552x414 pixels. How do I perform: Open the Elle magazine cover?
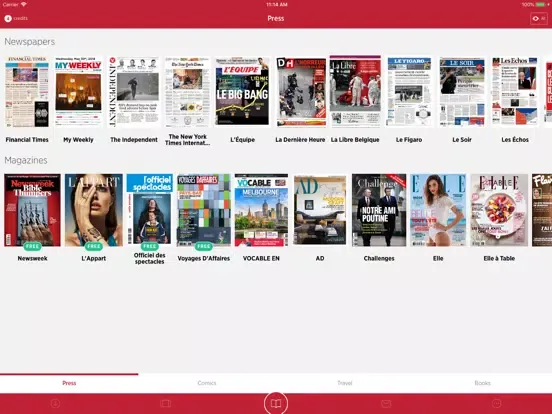tap(438, 210)
